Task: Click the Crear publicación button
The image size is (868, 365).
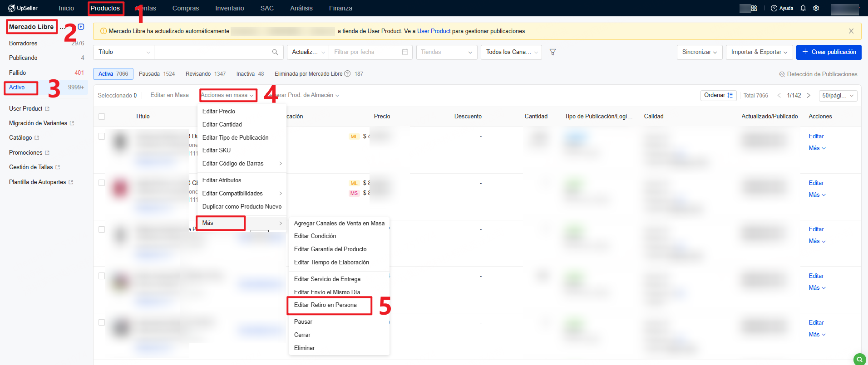Action: point(829,52)
